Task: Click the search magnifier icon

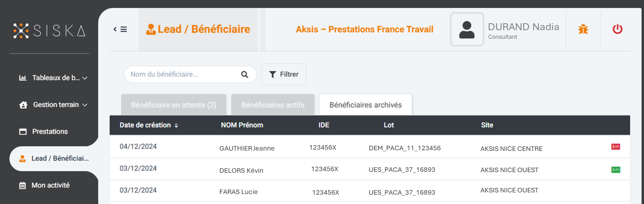Action: 245,74
